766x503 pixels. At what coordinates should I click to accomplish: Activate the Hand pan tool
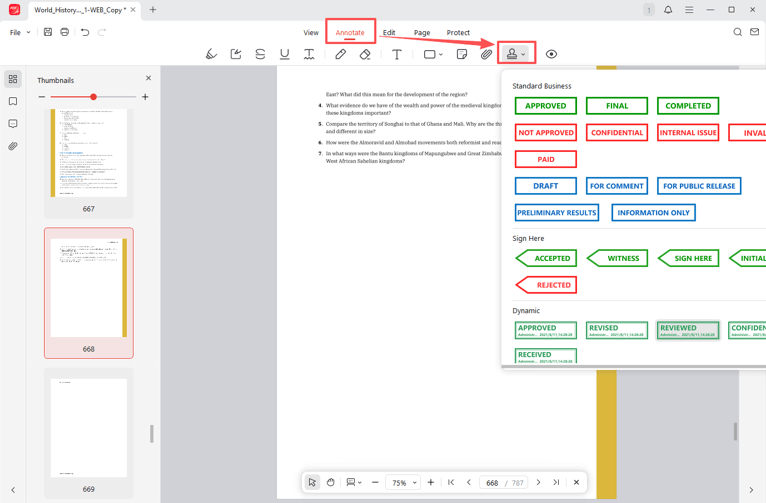[331, 482]
